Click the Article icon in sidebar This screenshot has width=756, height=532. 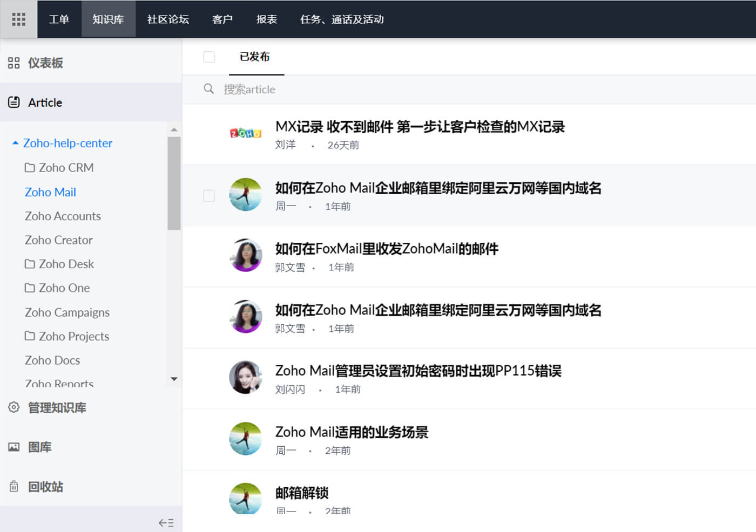14,102
